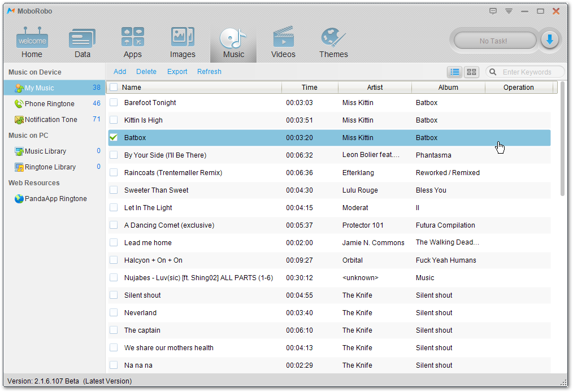Check the Barefoot Tonight checkbox
The image size is (573, 392).
click(114, 102)
